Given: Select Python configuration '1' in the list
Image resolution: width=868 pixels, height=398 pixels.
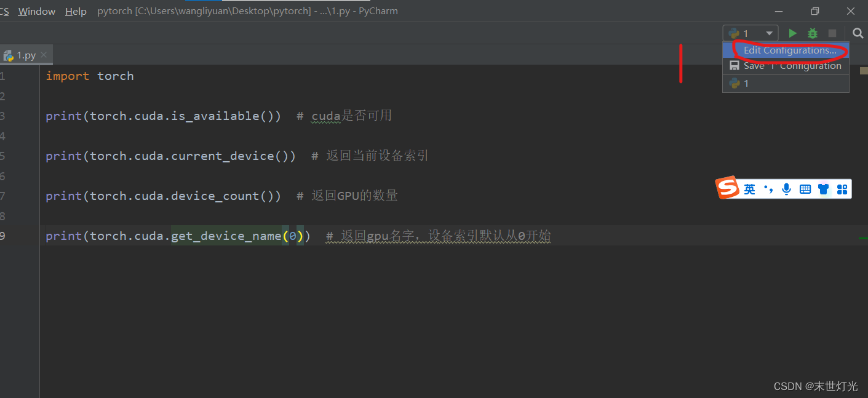Looking at the screenshot, I should click(746, 84).
